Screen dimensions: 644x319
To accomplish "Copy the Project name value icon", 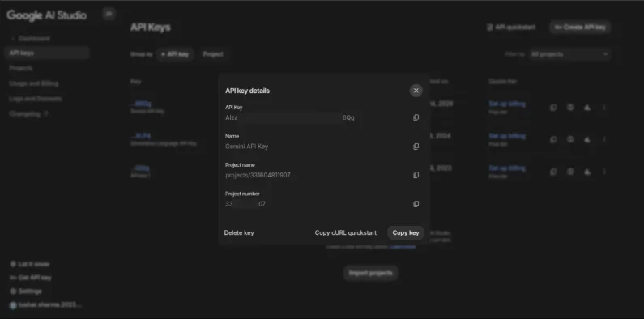I will tap(416, 176).
